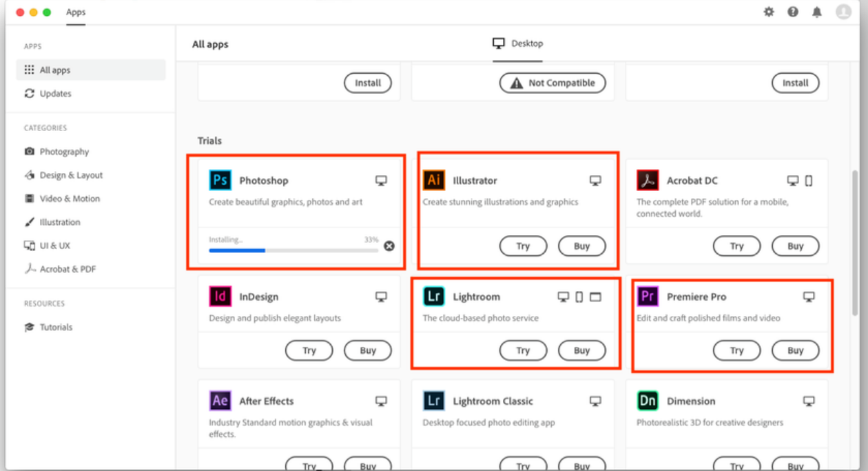
Task: Click the Acrobat DC app icon
Action: [x=648, y=181]
